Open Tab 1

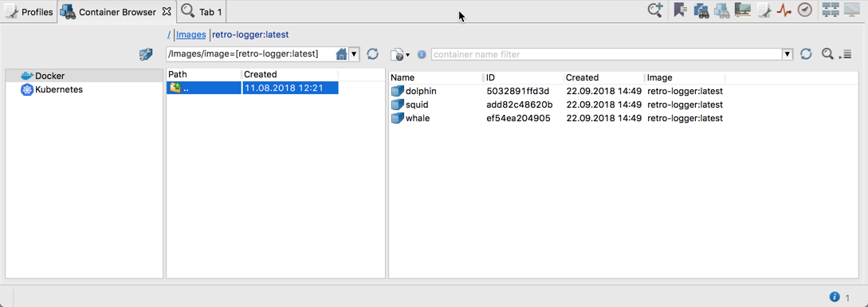[x=202, y=12]
